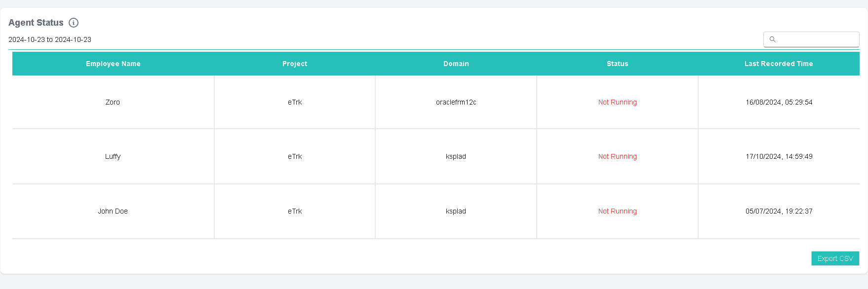The height and width of the screenshot is (289, 868).
Task: Click Zoro's eTrk project cell
Action: [295, 102]
